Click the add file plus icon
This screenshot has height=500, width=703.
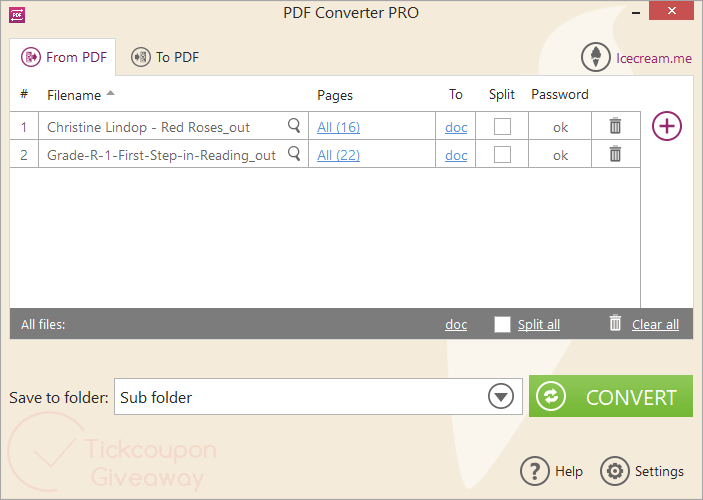667,126
